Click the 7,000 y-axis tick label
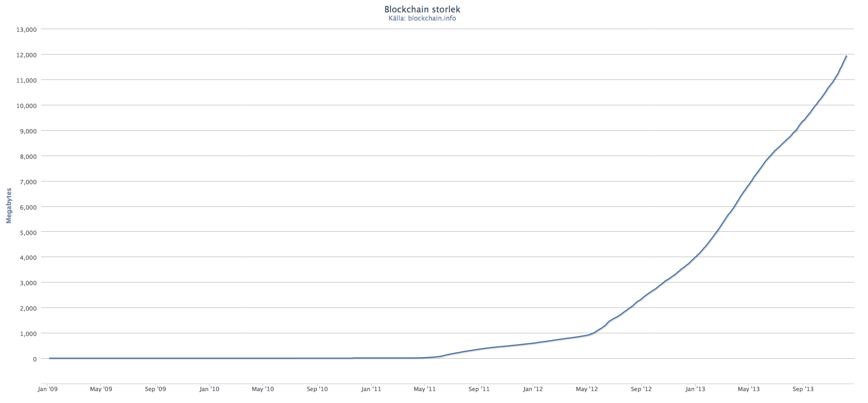This screenshot has width=868, height=403. click(x=28, y=182)
